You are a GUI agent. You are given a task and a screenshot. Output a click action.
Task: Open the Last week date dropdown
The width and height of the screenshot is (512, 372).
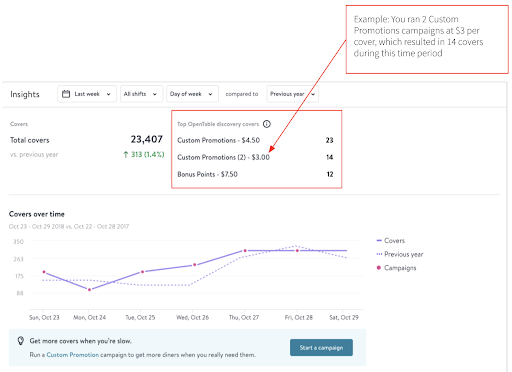[87, 94]
